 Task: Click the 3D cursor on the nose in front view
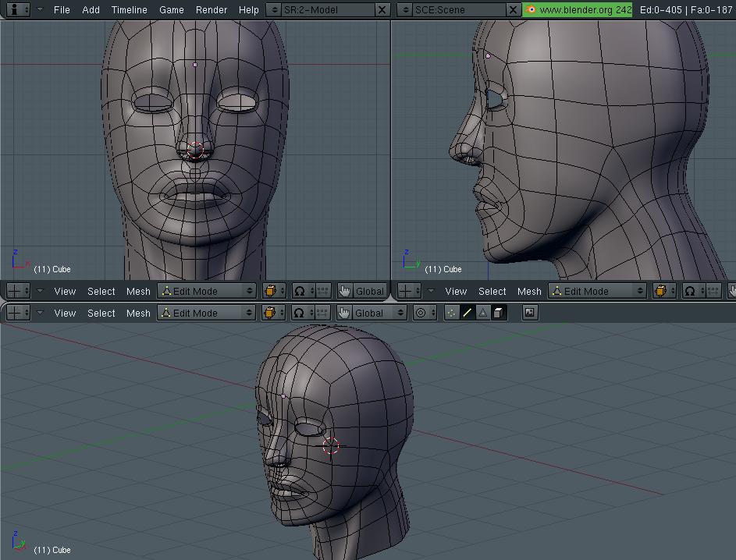coord(195,150)
